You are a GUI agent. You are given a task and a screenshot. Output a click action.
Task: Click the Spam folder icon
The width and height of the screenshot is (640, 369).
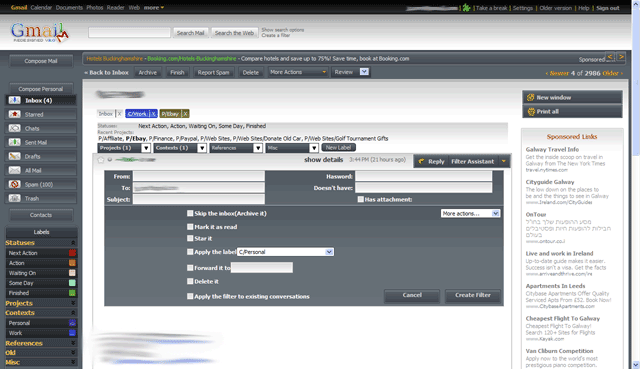pyautogui.click(x=14, y=184)
